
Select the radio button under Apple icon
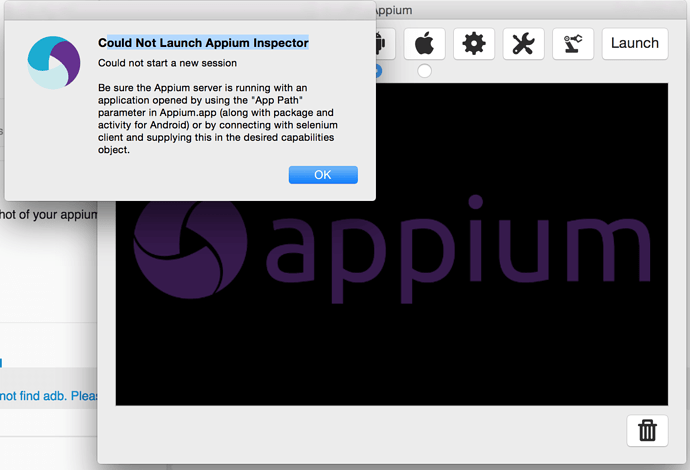pyautogui.click(x=424, y=70)
